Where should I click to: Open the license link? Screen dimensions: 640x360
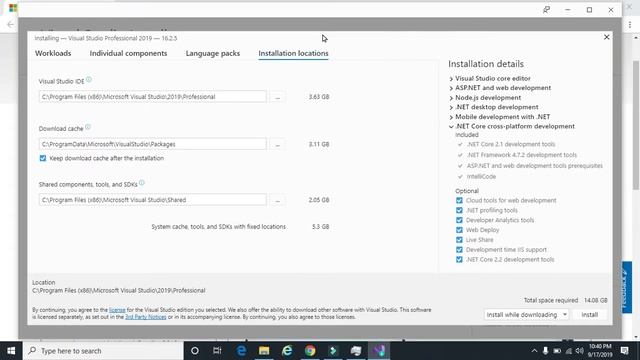(117, 310)
